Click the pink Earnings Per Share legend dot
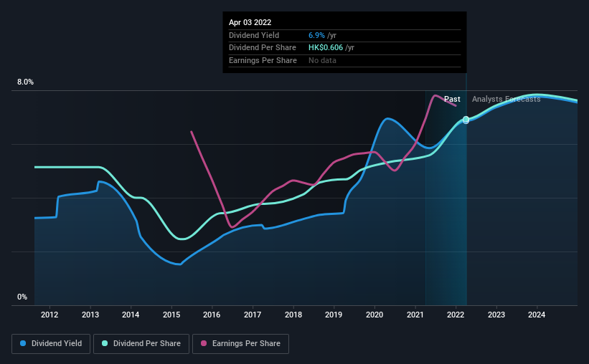The image size is (589, 364). [x=204, y=343]
